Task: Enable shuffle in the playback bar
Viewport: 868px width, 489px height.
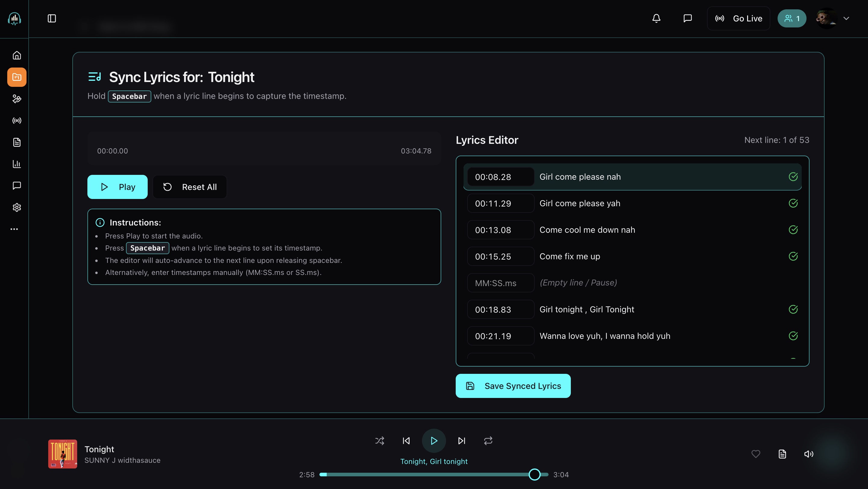Action: click(379, 440)
